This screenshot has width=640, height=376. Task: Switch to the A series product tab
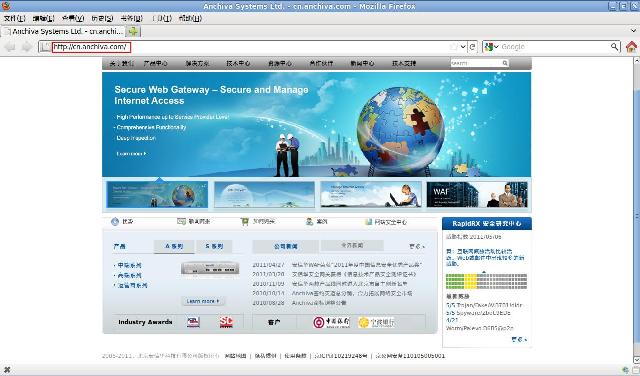point(174,246)
